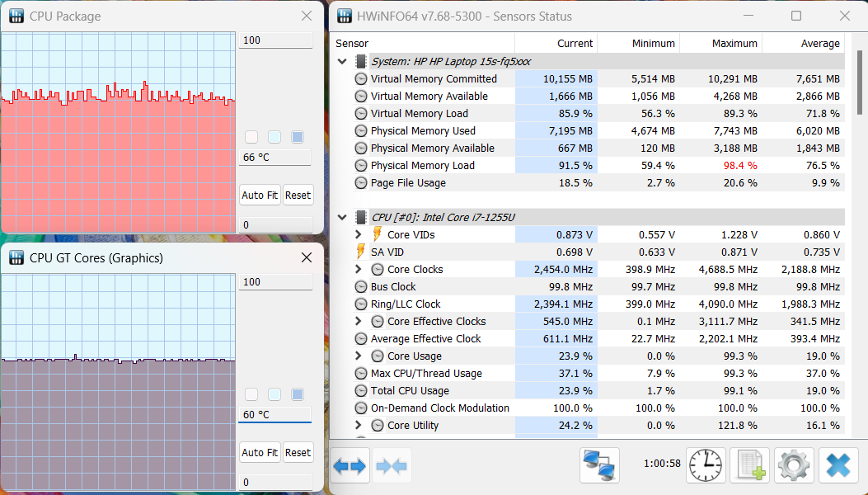The width and height of the screenshot is (868, 495).
Task: Click the CPU Intel Core i7-1255U chip icon
Action: 361,217
